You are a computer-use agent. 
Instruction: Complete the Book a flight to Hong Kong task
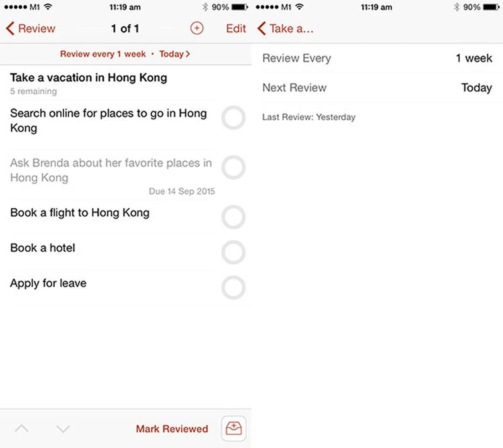click(233, 217)
